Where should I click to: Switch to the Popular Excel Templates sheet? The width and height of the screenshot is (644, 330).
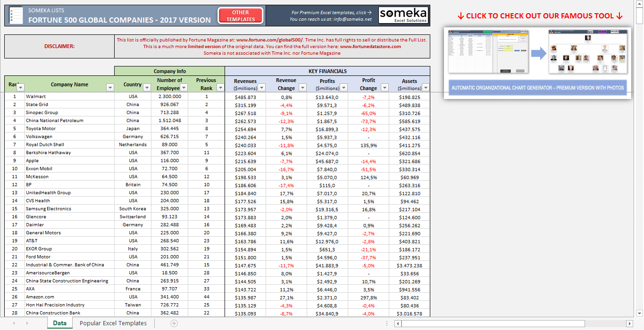point(113,323)
